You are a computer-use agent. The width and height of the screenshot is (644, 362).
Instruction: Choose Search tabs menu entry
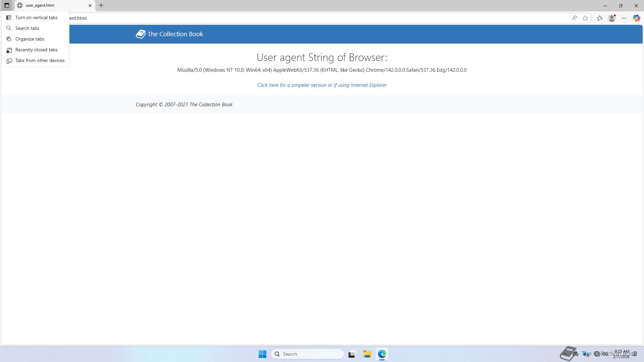point(27,28)
